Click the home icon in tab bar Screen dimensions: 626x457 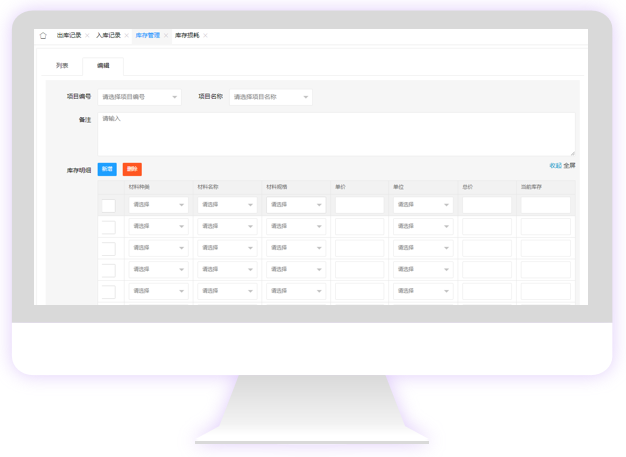43,35
